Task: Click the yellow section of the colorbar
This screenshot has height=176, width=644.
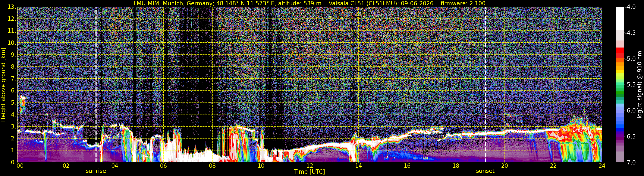Action: coord(620,72)
